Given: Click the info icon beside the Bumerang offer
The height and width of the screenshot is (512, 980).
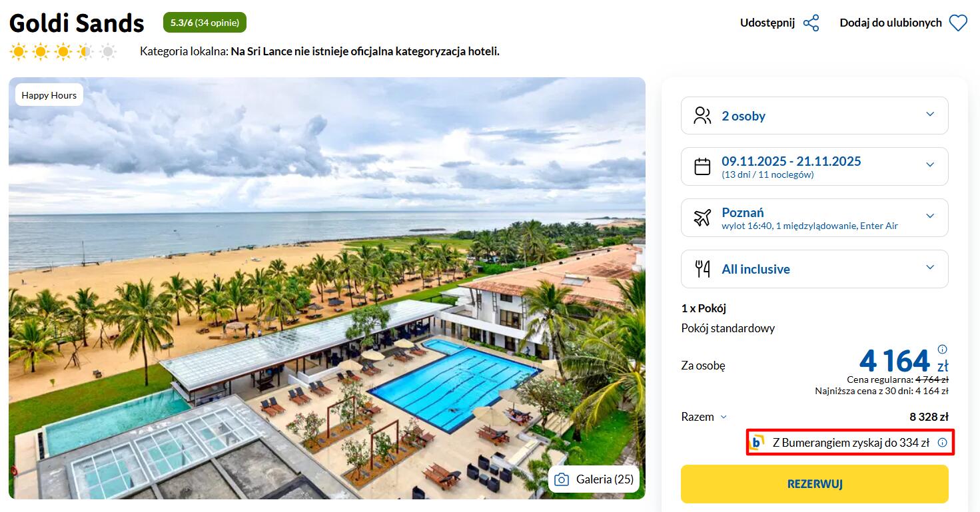Looking at the screenshot, I should (x=942, y=442).
